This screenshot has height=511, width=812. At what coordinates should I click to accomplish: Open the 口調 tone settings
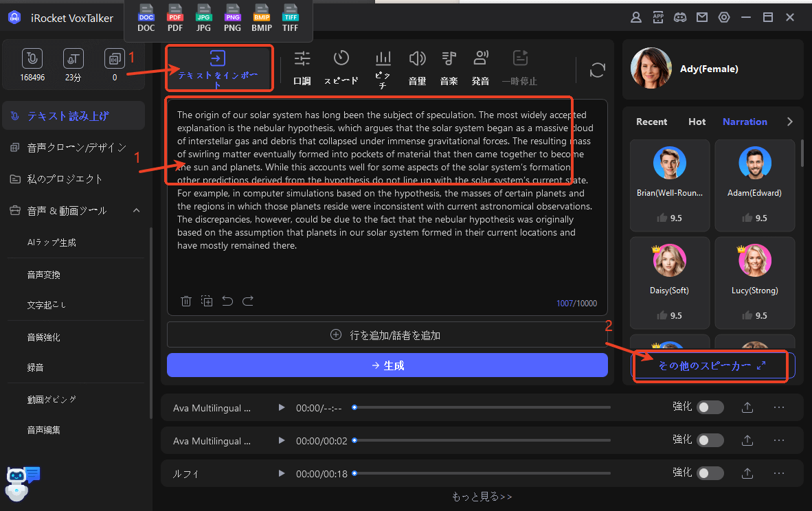pyautogui.click(x=302, y=68)
